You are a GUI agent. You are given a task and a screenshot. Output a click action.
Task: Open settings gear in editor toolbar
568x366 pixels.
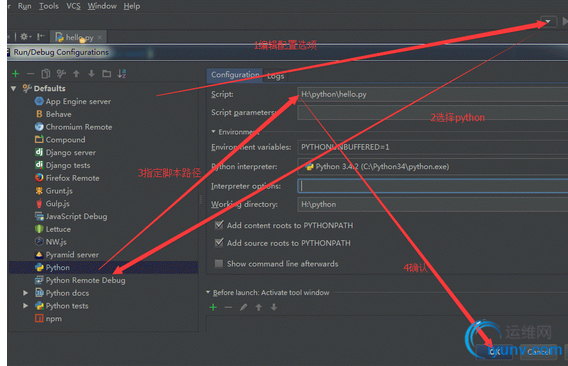click(x=25, y=37)
